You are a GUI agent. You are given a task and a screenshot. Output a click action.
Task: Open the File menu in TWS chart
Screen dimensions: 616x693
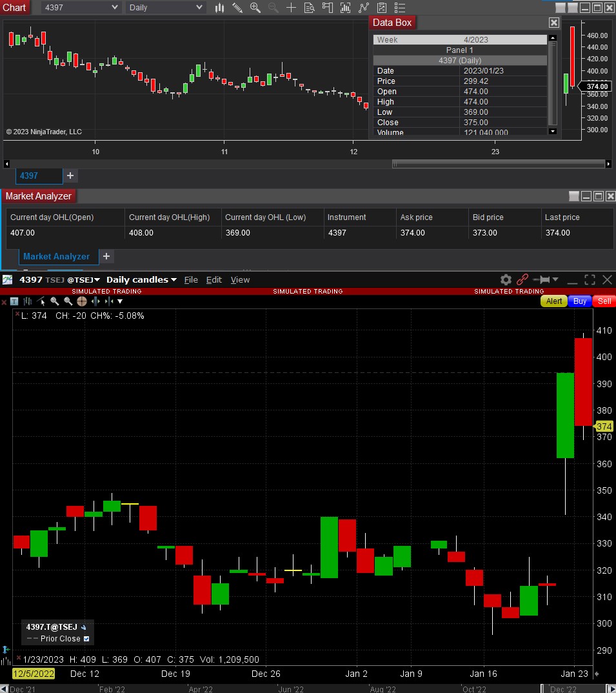(191, 280)
